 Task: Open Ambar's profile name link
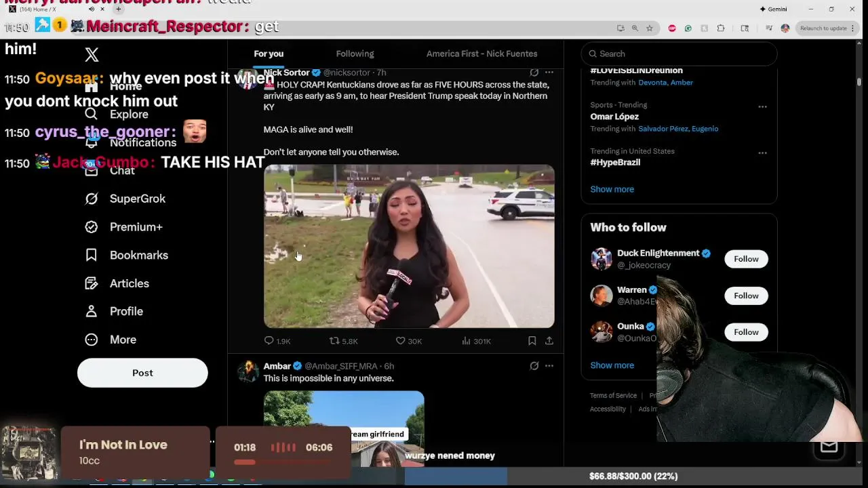(277, 366)
